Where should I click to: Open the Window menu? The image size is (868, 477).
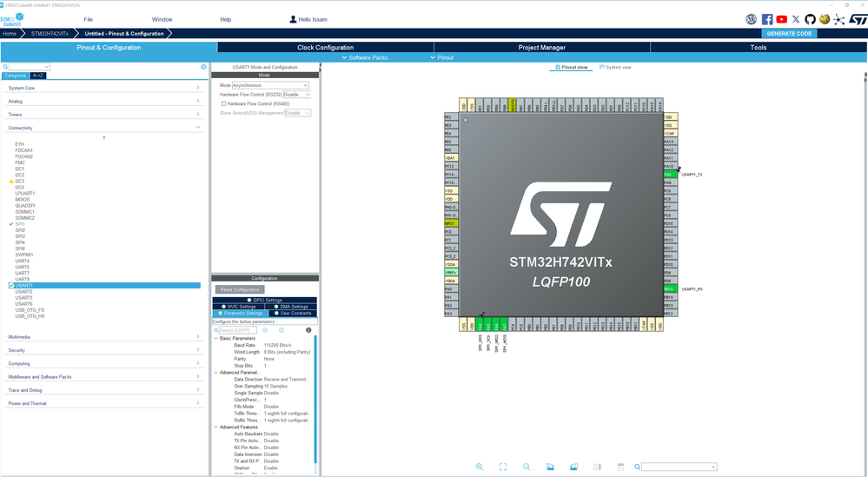pyautogui.click(x=162, y=19)
